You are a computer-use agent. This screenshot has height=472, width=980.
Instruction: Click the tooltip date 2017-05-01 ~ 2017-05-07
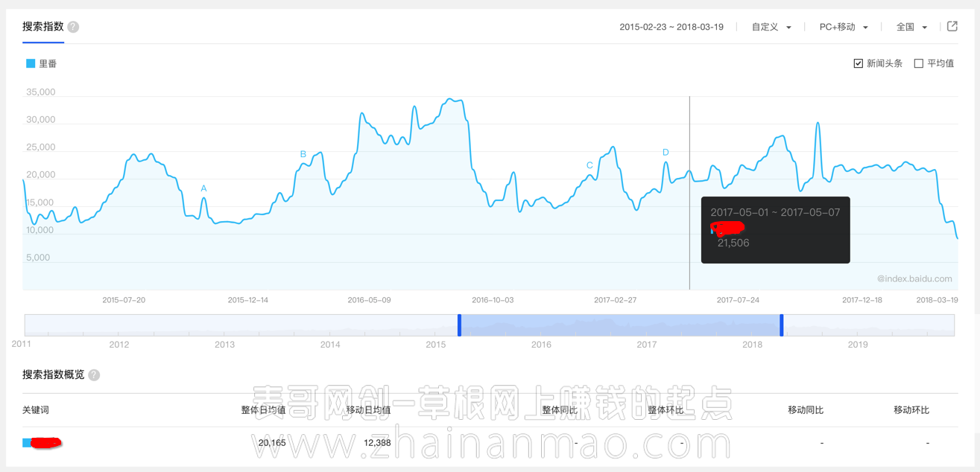point(775,213)
